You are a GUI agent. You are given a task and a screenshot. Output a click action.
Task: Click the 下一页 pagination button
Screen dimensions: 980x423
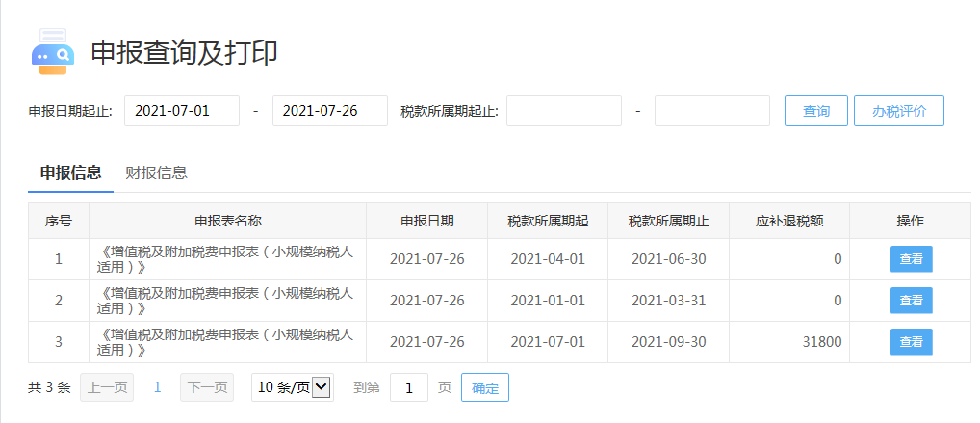pyautogui.click(x=207, y=387)
